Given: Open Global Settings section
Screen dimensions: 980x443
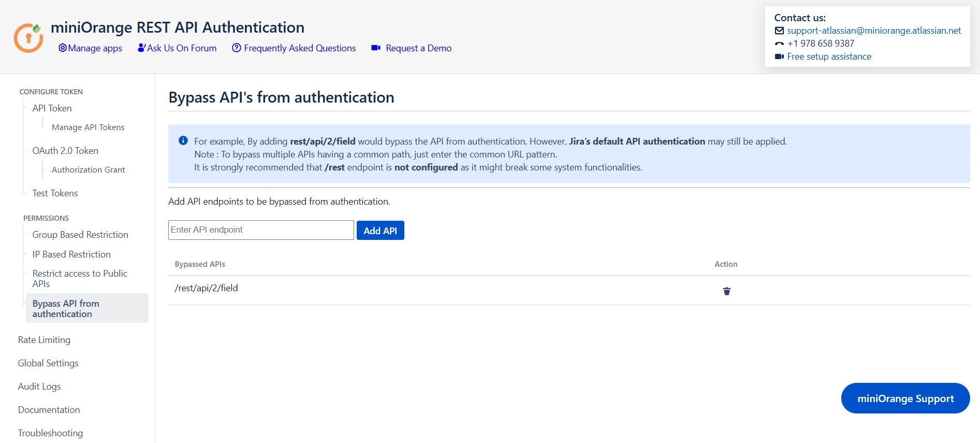Looking at the screenshot, I should pyautogui.click(x=48, y=363).
